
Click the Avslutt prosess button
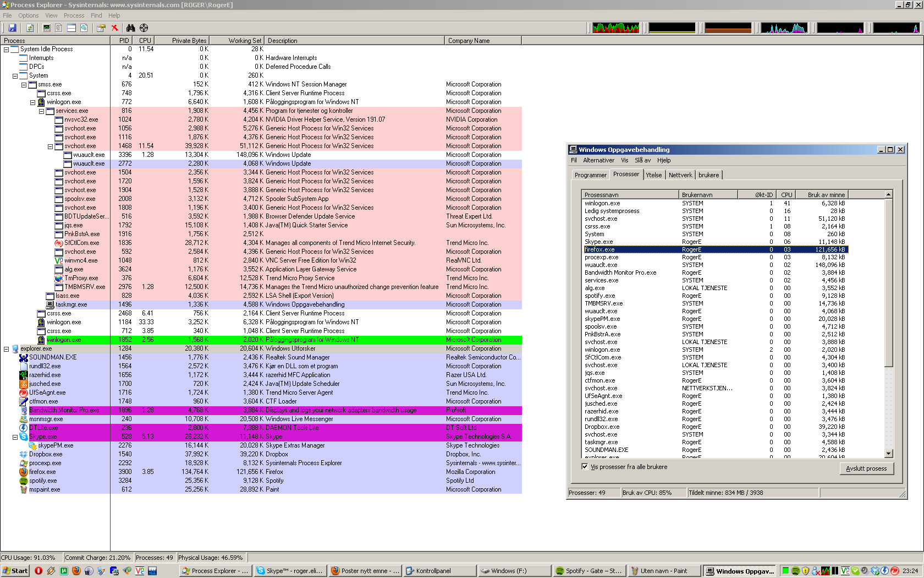click(866, 468)
